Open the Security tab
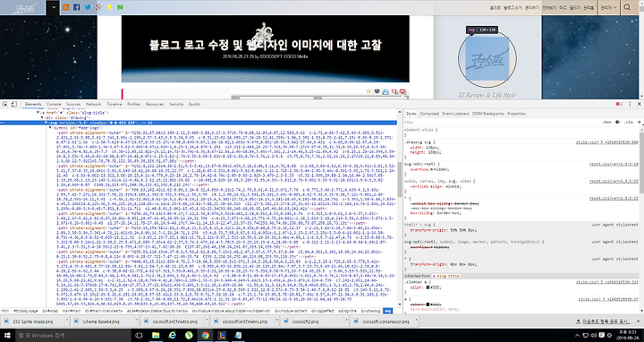 (x=176, y=104)
